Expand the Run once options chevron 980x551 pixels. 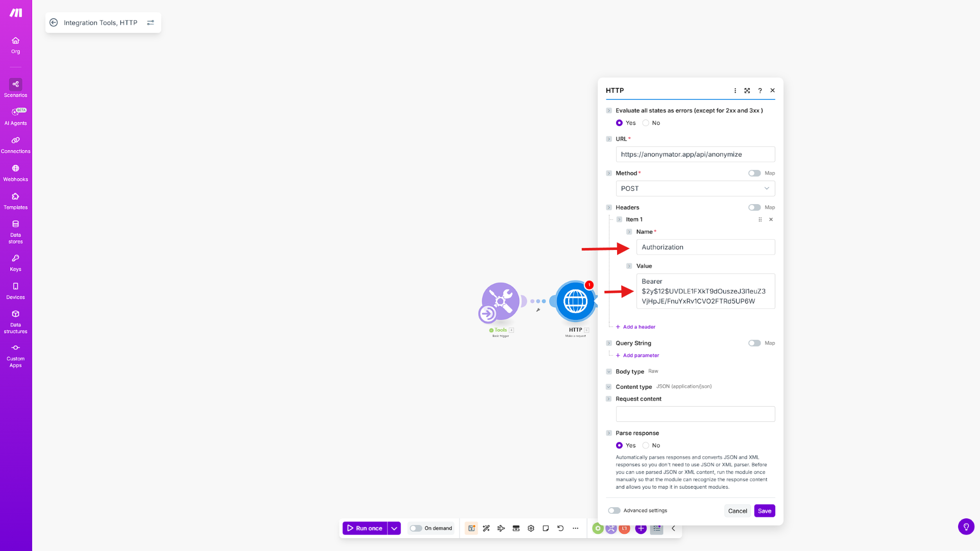coord(394,528)
